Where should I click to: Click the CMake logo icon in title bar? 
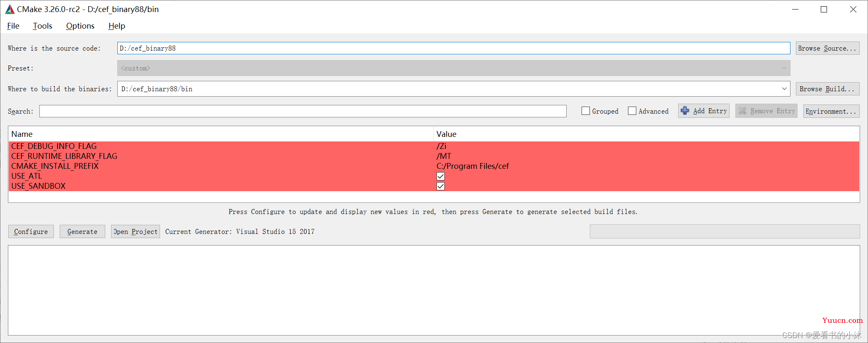(x=10, y=9)
